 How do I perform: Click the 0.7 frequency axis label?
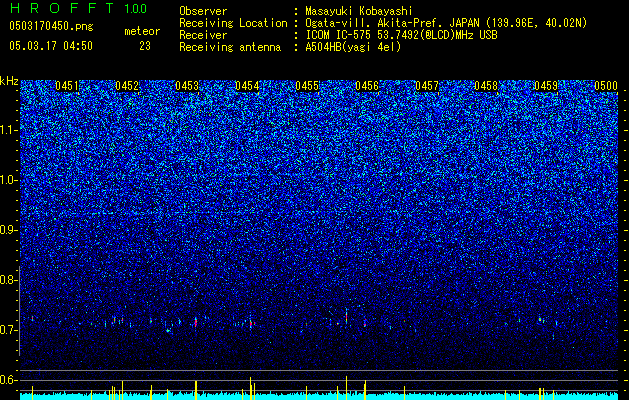9,330
